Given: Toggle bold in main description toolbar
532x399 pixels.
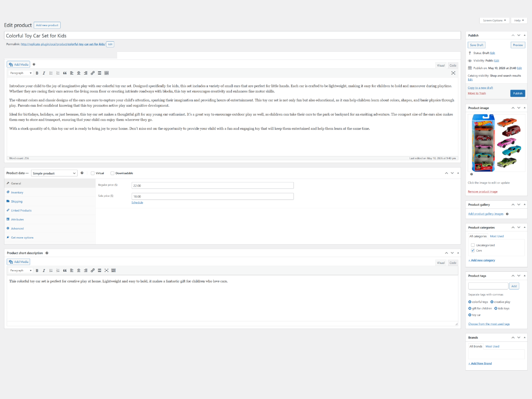Looking at the screenshot, I should pyautogui.click(x=37, y=73).
